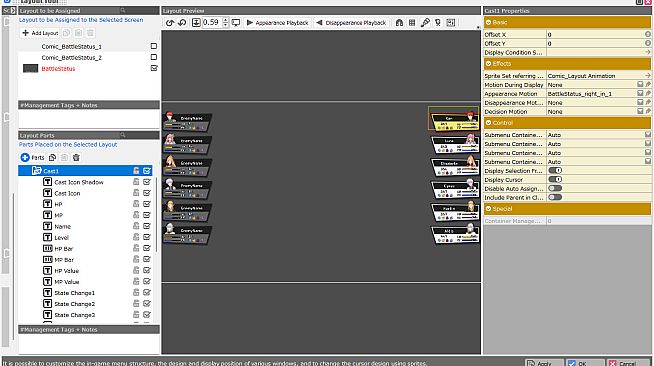Screen dimensions: 654x366
Task: Open first Submenu Container Auto dropdown
Action: click(648, 135)
